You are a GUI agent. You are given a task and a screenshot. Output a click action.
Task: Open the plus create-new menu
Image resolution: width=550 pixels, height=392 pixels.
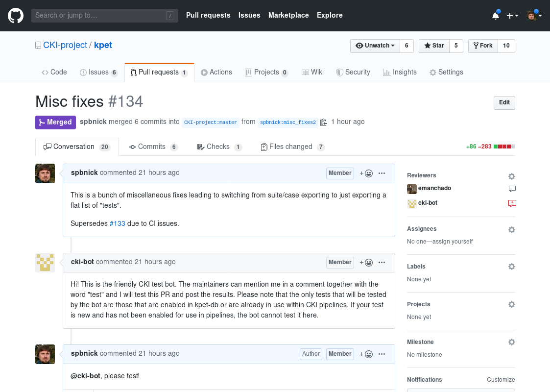pyautogui.click(x=512, y=16)
